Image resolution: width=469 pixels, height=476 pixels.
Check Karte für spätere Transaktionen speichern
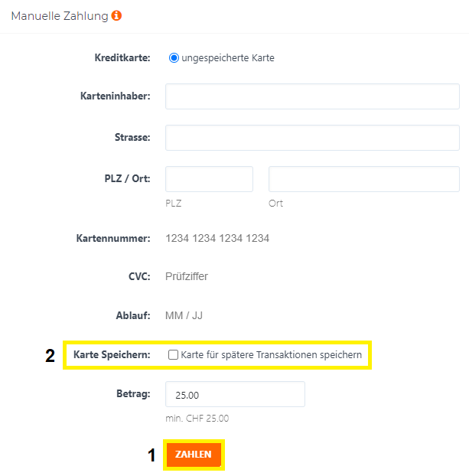(x=173, y=354)
